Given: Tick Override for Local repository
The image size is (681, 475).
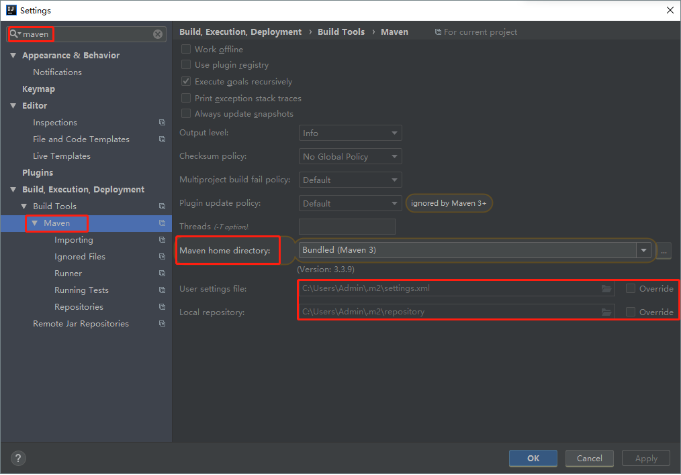Looking at the screenshot, I should 631,312.
